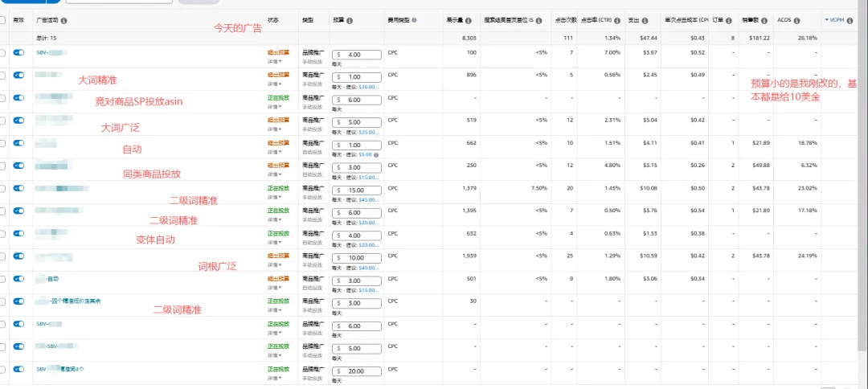Click info icon beside $5.00 budget suggestion
Screen dimensions: 868x389
click(376, 155)
